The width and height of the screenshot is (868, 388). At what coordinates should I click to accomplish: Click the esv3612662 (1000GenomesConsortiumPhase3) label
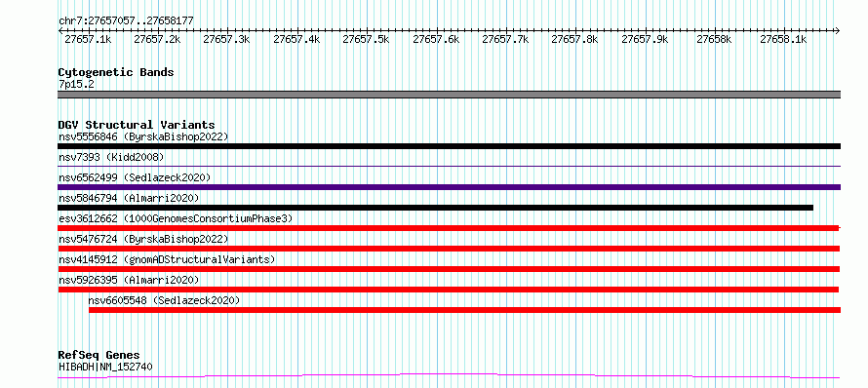[175, 218]
